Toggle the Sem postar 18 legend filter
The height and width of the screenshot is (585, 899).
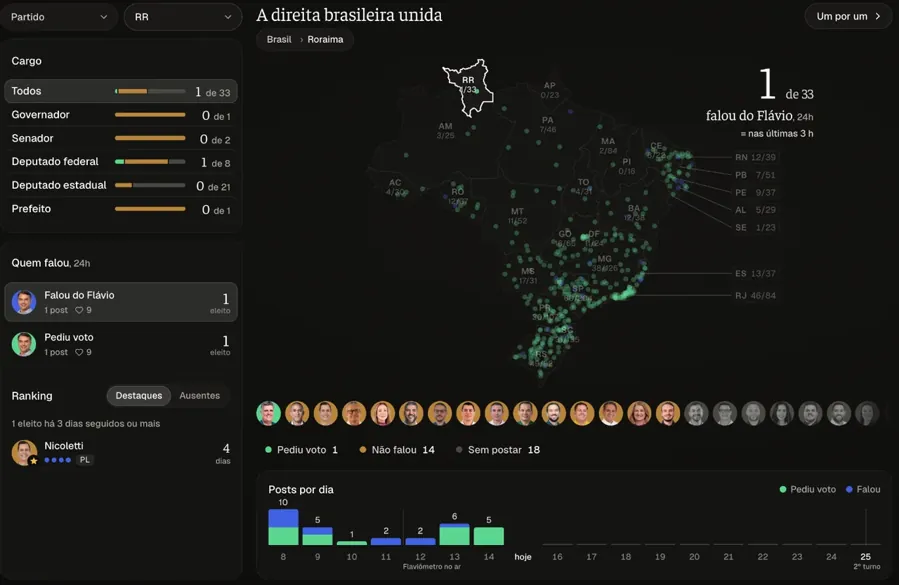click(x=498, y=450)
